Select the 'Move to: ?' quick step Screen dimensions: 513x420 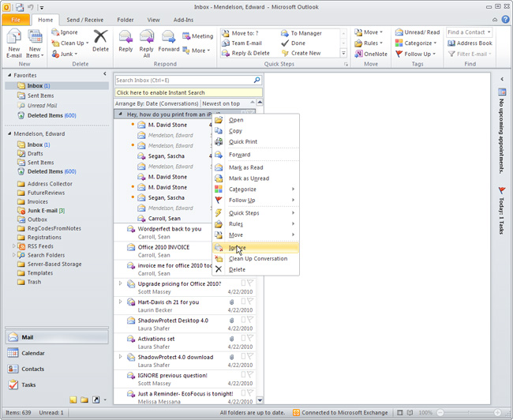point(241,33)
